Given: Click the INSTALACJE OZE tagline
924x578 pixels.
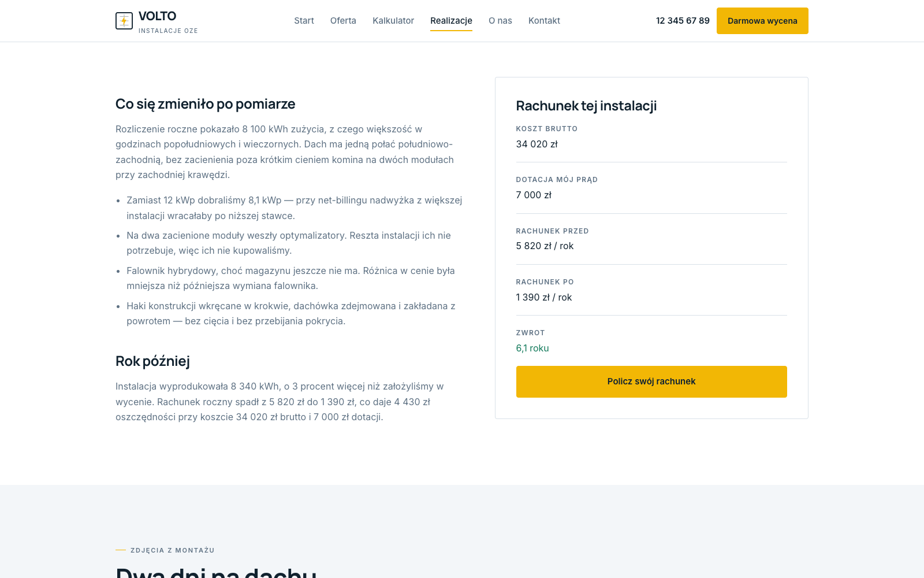Looking at the screenshot, I should click(x=168, y=31).
